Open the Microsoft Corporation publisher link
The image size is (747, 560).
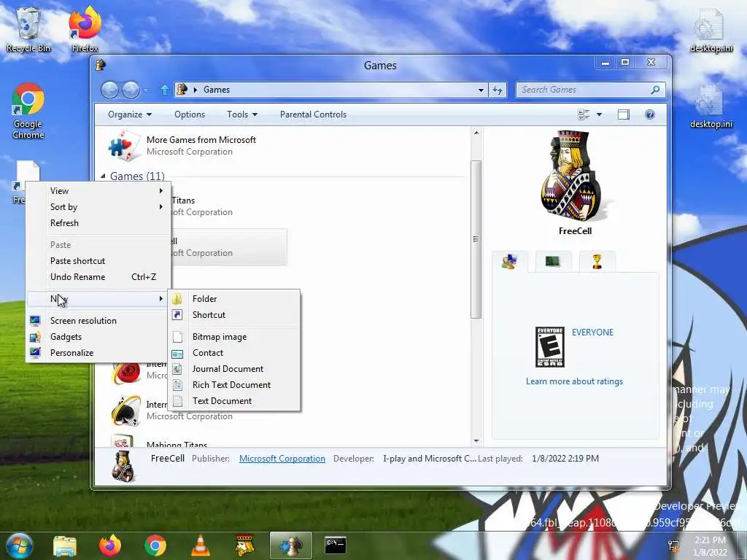click(282, 459)
